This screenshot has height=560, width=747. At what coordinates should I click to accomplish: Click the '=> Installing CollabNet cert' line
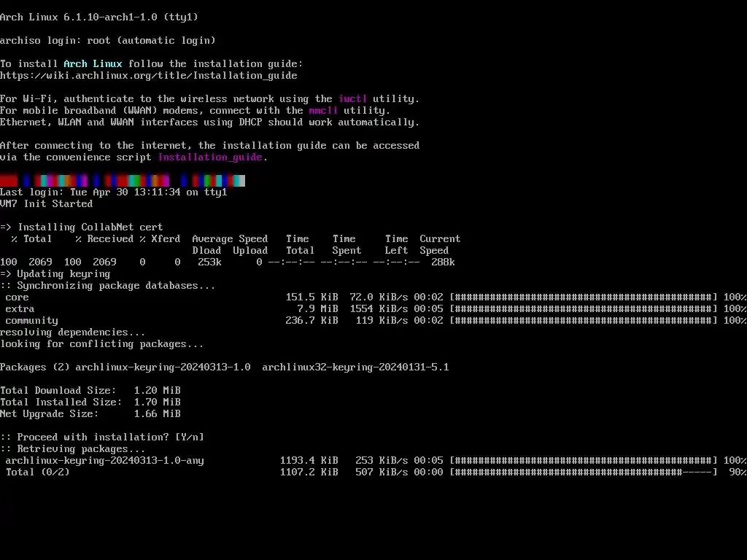click(82, 227)
